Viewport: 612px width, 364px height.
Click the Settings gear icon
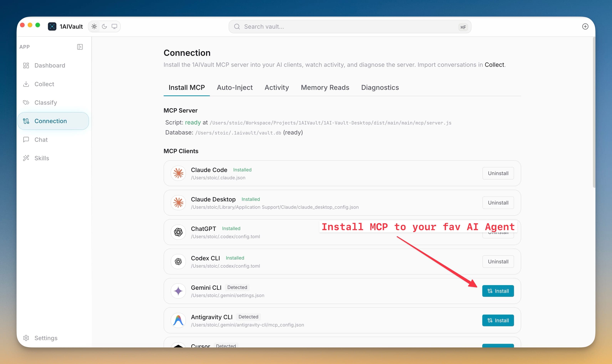tap(26, 338)
